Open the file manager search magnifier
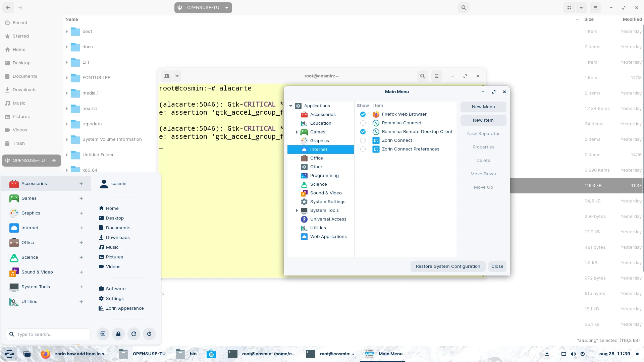Viewport: 644px width, 362px height. tap(464, 7)
